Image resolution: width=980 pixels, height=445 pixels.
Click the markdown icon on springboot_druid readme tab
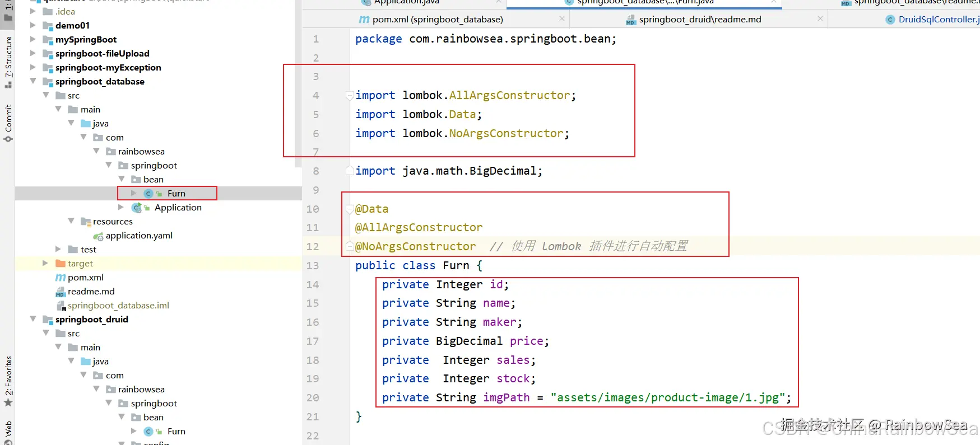click(631, 20)
